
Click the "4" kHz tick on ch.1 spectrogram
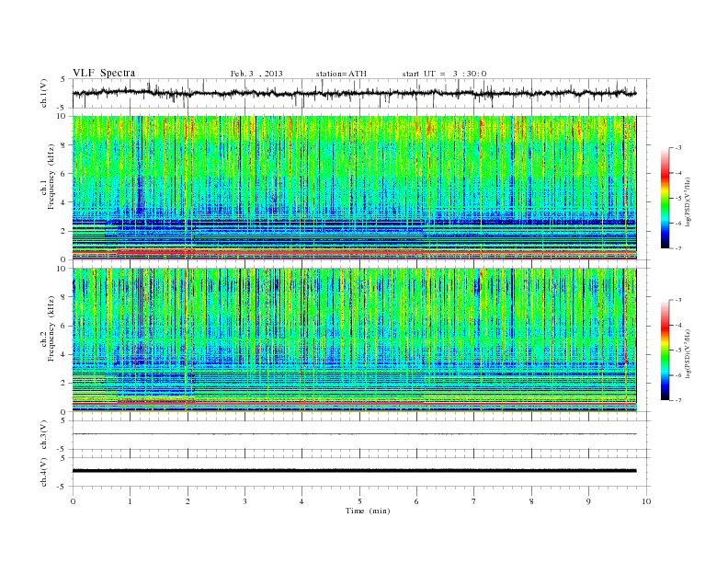click(63, 202)
